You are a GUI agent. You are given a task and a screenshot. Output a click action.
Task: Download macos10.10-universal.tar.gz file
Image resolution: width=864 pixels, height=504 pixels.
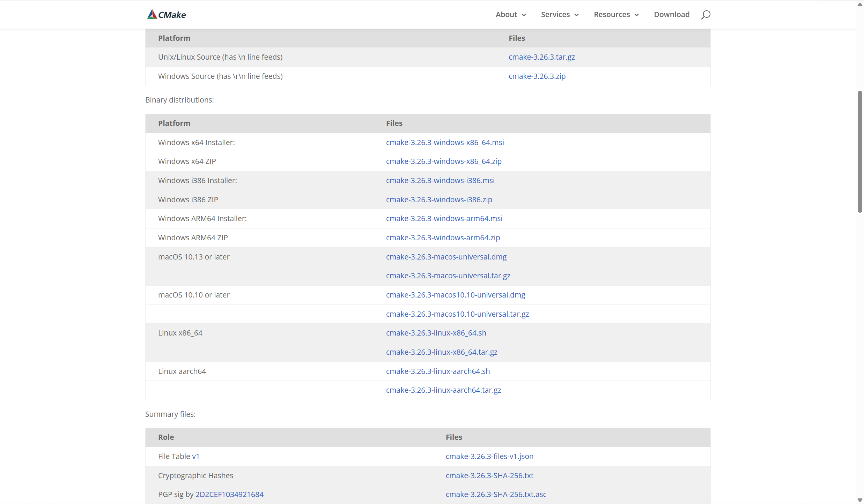coord(457,314)
